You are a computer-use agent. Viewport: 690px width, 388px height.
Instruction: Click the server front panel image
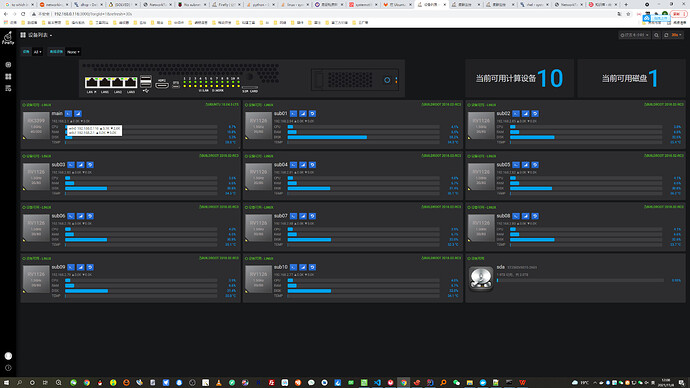[x=242, y=79]
